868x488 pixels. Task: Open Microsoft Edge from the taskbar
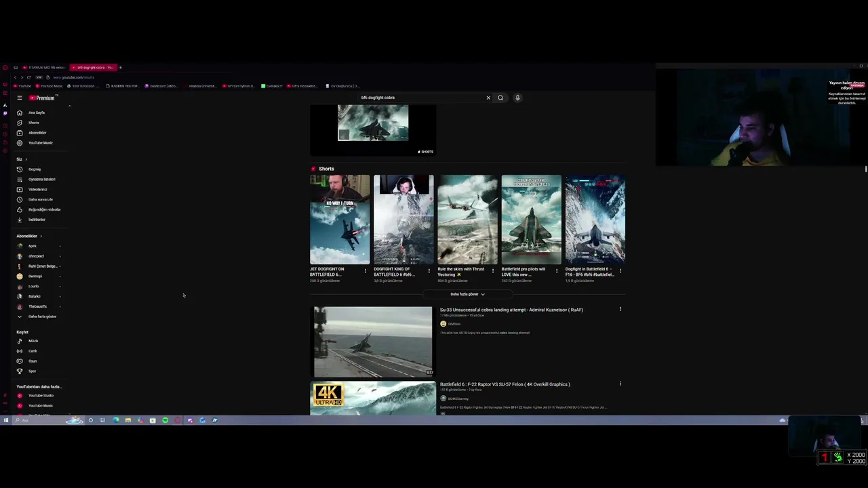pyautogui.click(x=115, y=420)
